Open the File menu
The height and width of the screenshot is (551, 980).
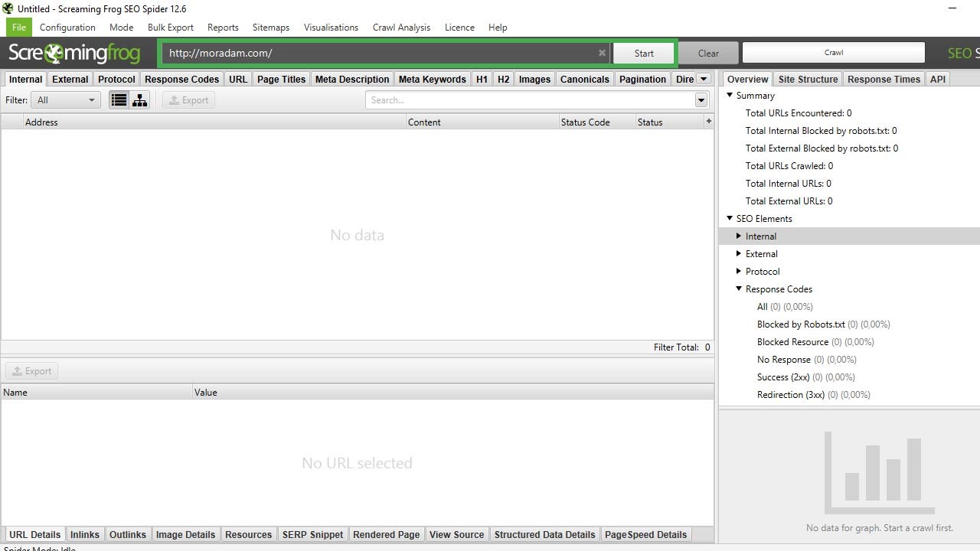[18, 27]
